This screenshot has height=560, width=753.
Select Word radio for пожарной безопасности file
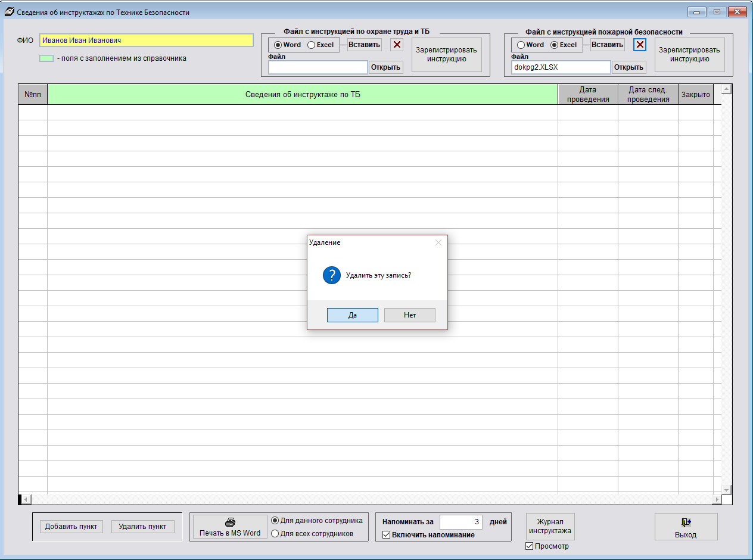point(521,45)
